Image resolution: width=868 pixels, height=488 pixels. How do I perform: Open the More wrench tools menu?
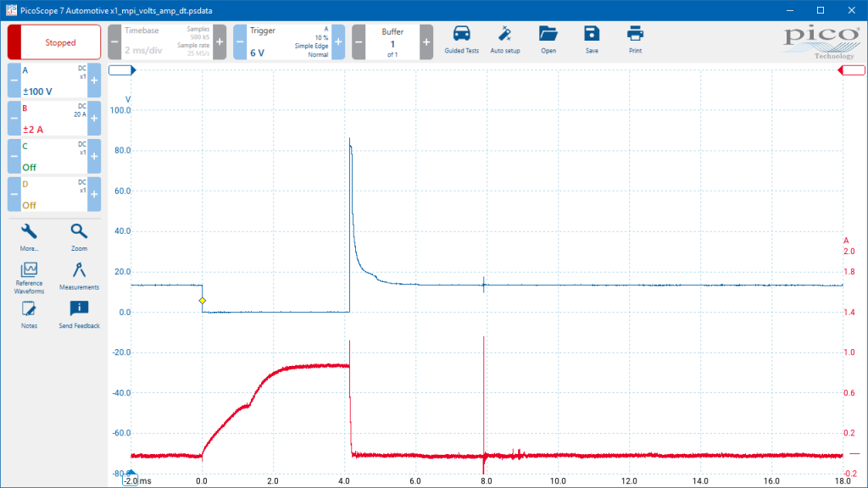pyautogui.click(x=29, y=237)
